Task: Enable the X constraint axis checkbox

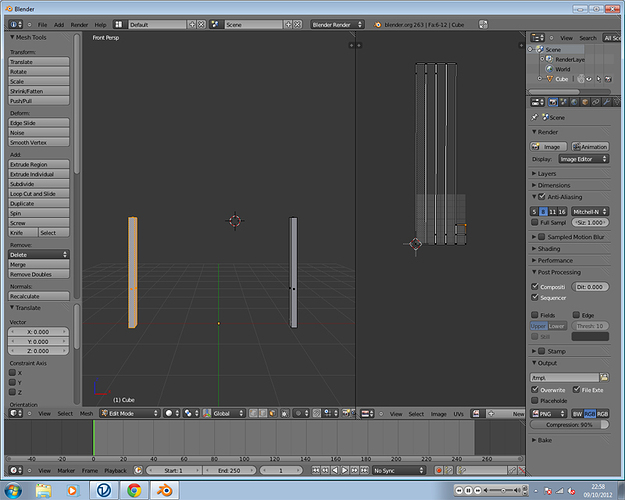Action: point(12,372)
